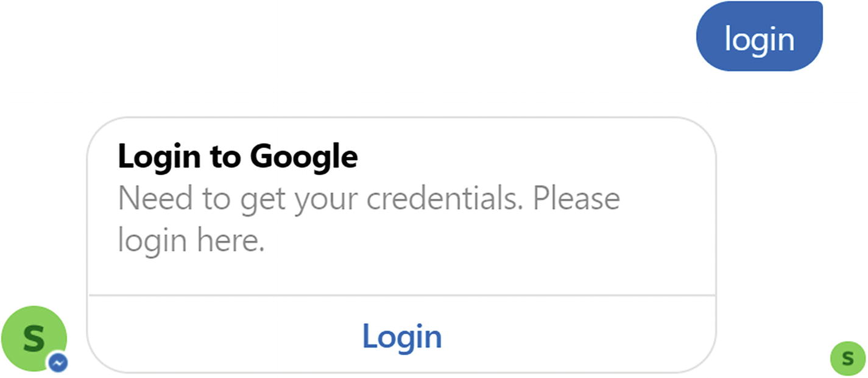Click the dark green letter S in avatar
Image resolution: width=868 pixels, height=378 pixels.
(x=34, y=337)
